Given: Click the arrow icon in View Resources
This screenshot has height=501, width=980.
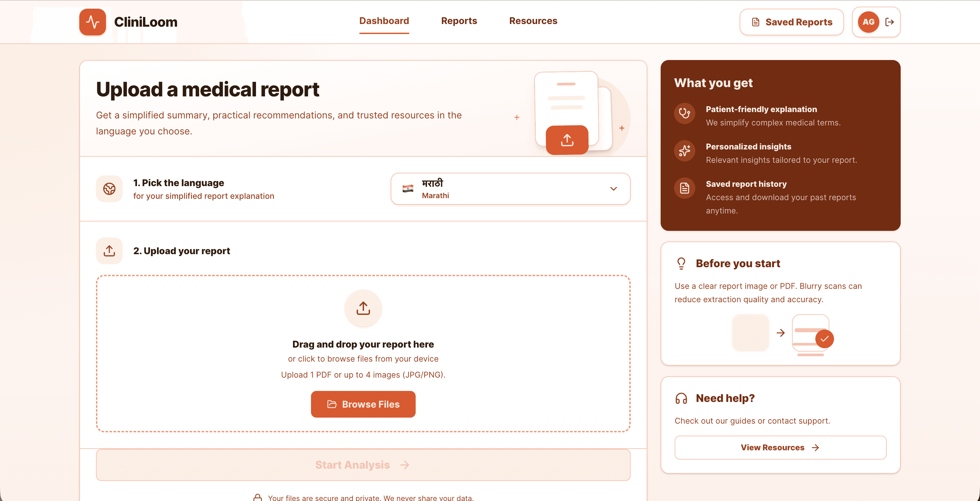Looking at the screenshot, I should coord(815,448).
